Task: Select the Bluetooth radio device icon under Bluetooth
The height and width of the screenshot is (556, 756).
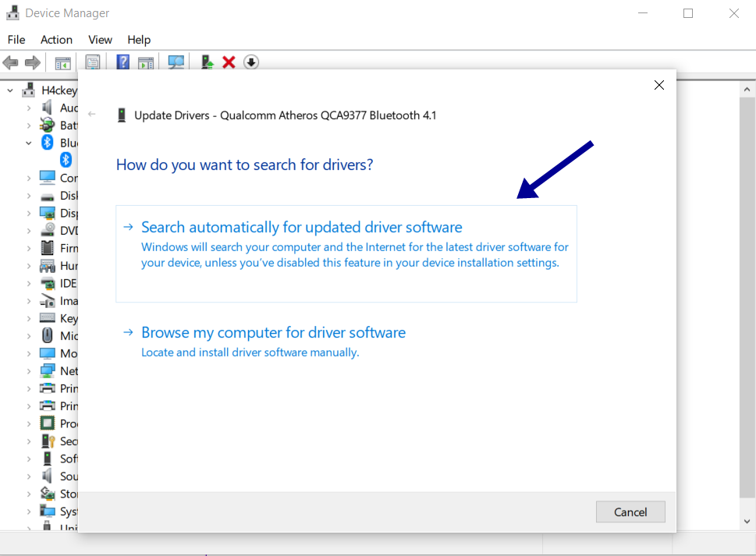Action: point(66,159)
